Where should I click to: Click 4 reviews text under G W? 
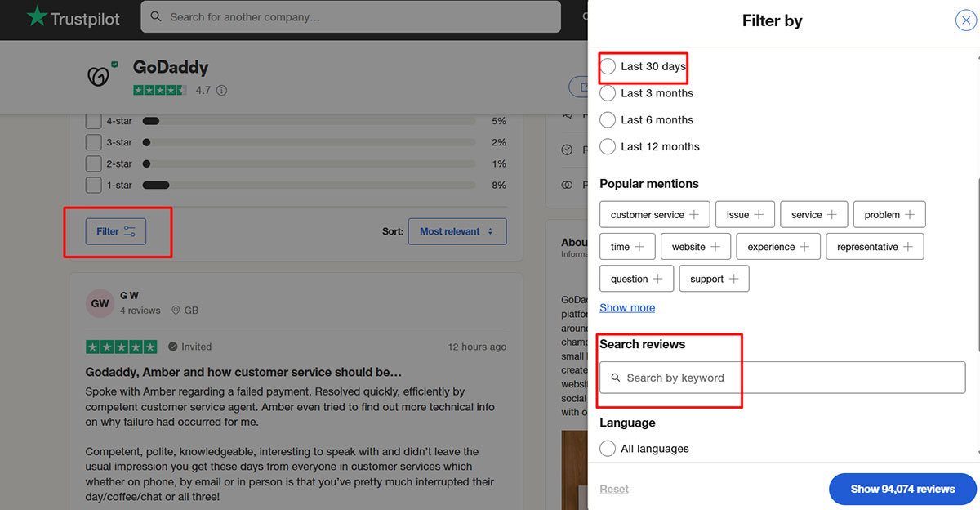140,311
